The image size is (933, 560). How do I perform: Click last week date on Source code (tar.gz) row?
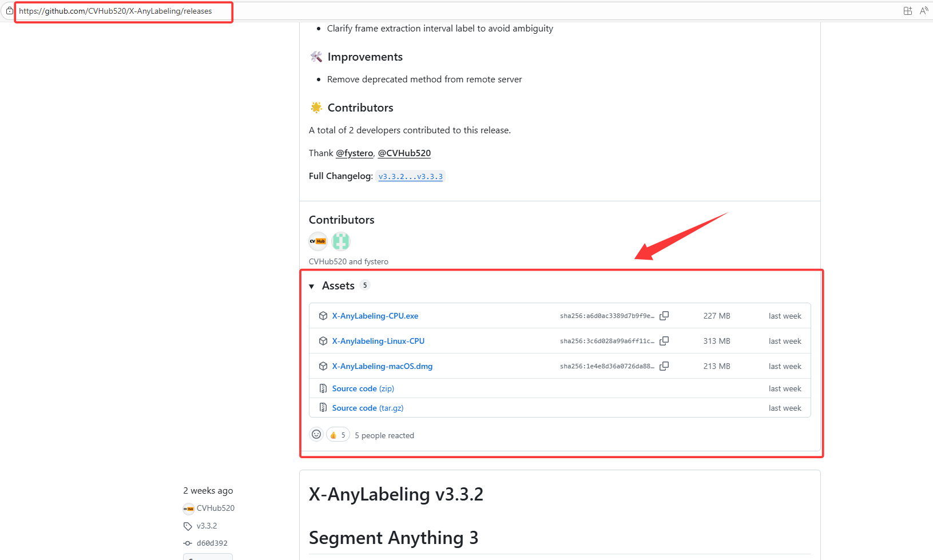[x=785, y=408]
